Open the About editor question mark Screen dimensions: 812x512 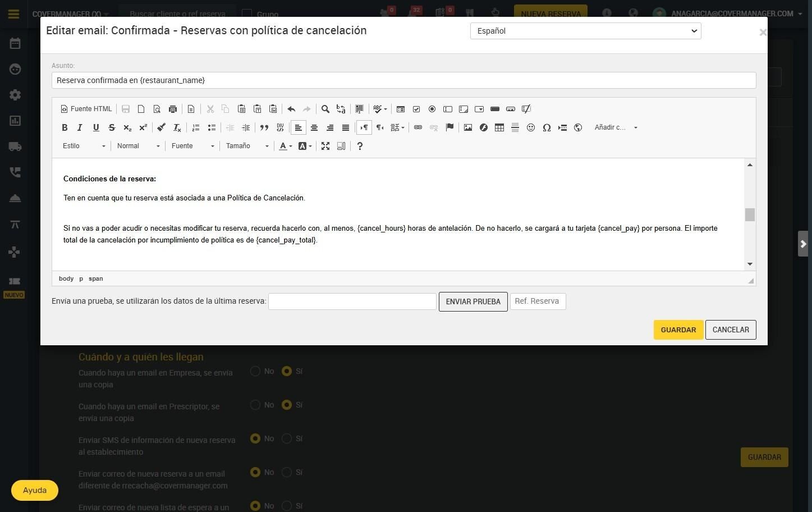click(360, 146)
